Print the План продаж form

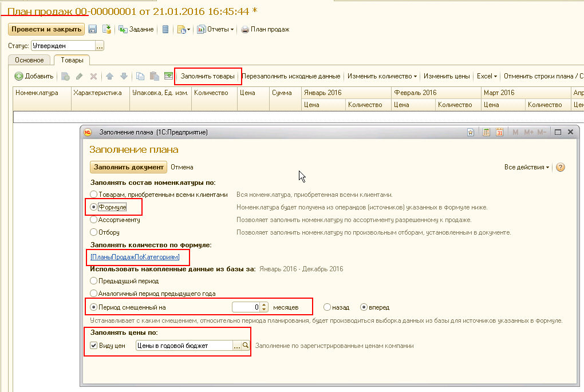pos(265,29)
